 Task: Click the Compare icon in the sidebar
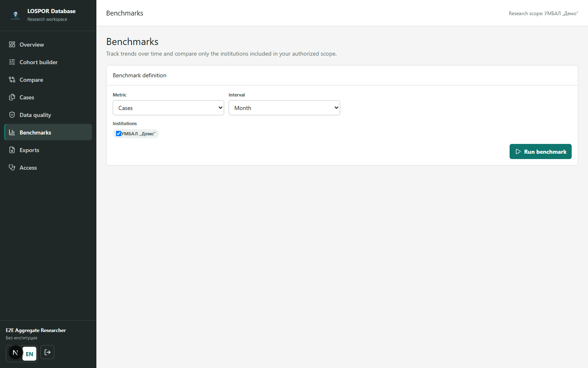click(x=12, y=80)
